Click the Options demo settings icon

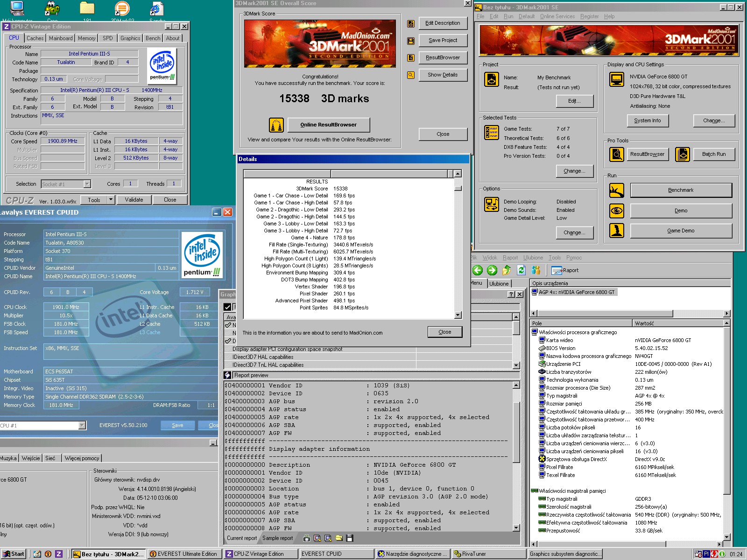pos(491,204)
